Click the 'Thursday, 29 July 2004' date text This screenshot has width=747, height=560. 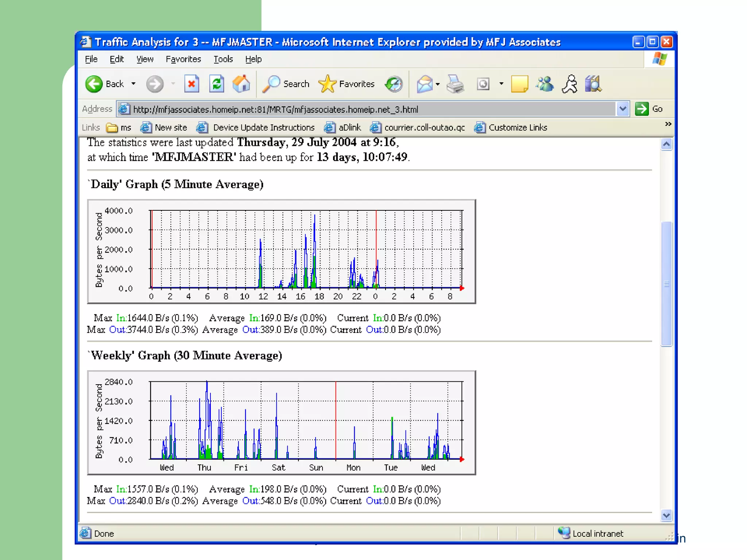coord(297,142)
